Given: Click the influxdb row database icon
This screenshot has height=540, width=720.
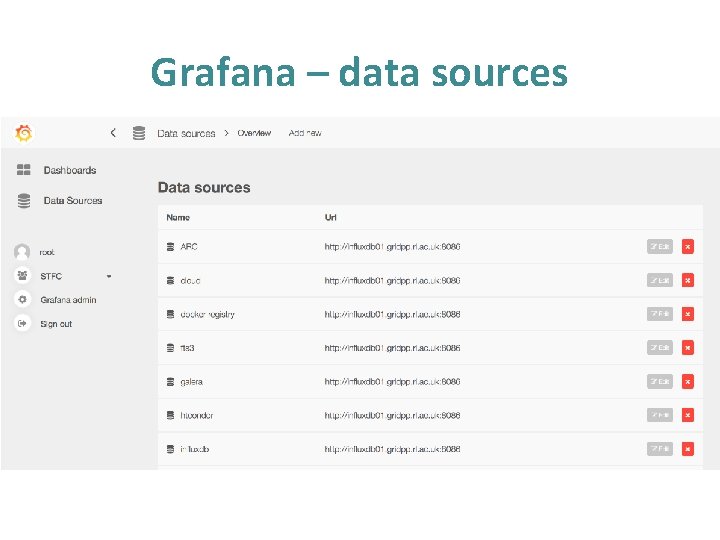Looking at the screenshot, I should click(x=170, y=449).
